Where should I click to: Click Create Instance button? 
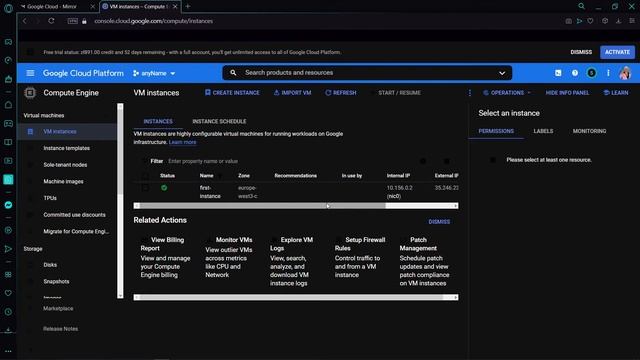tap(232, 93)
